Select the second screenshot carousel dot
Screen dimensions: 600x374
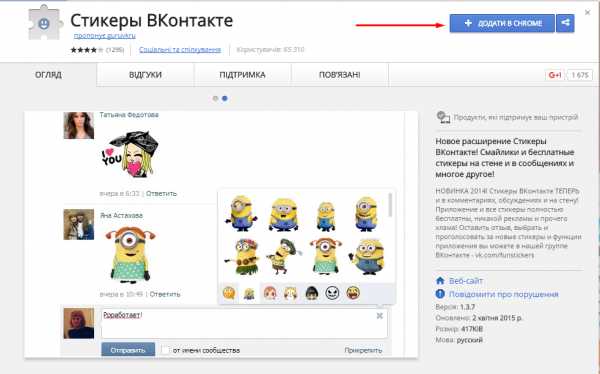pyautogui.click(x=225, y=98)
